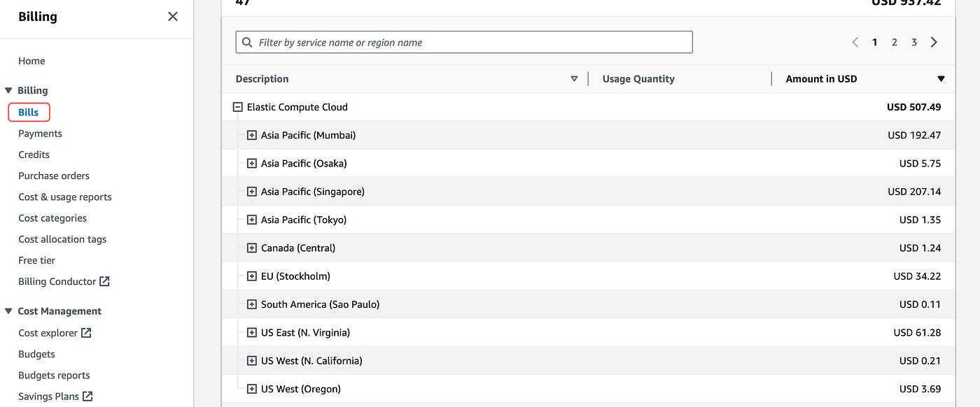Open Cost categories page

pyautogui.click(x=52, y=218)
